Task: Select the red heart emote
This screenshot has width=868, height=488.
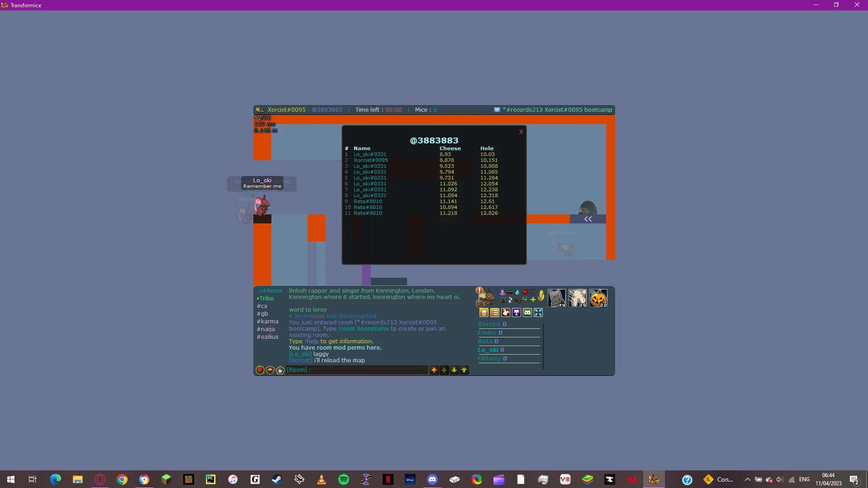Action: pos(525,292)
